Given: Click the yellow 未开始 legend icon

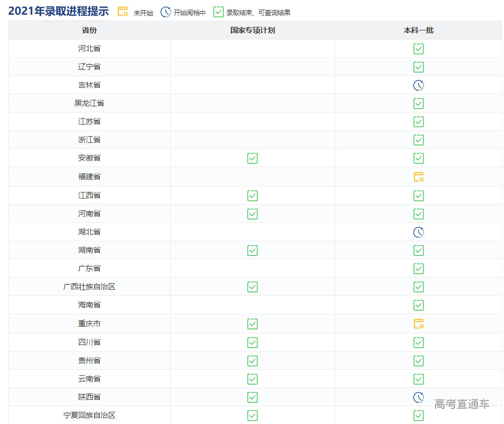Looking at the screenshot, I should click(123, 12).
